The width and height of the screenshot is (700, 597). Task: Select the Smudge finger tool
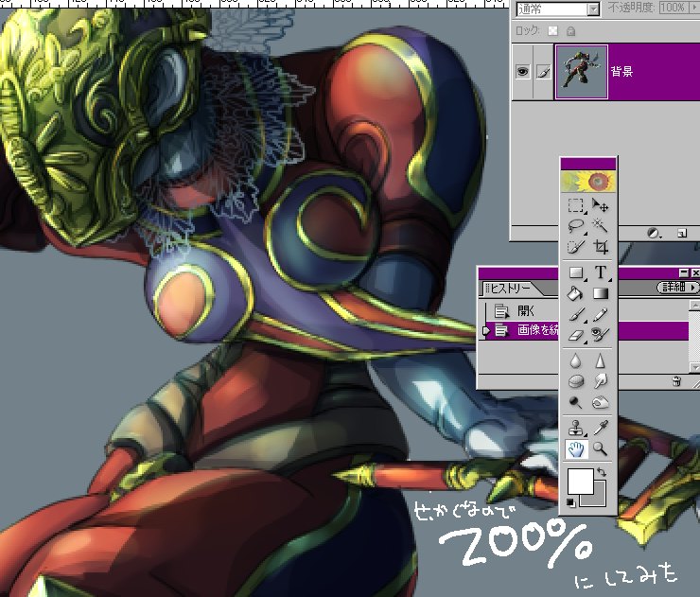[x=600, y=381]
